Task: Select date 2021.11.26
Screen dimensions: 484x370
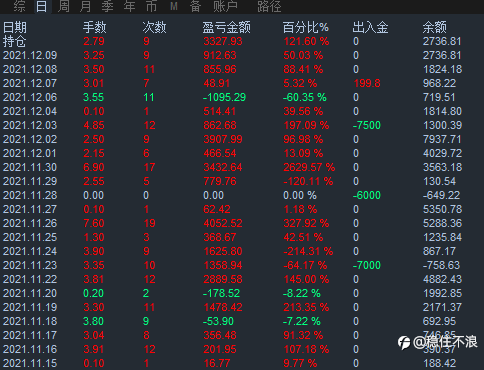Action: coord(30,223)
